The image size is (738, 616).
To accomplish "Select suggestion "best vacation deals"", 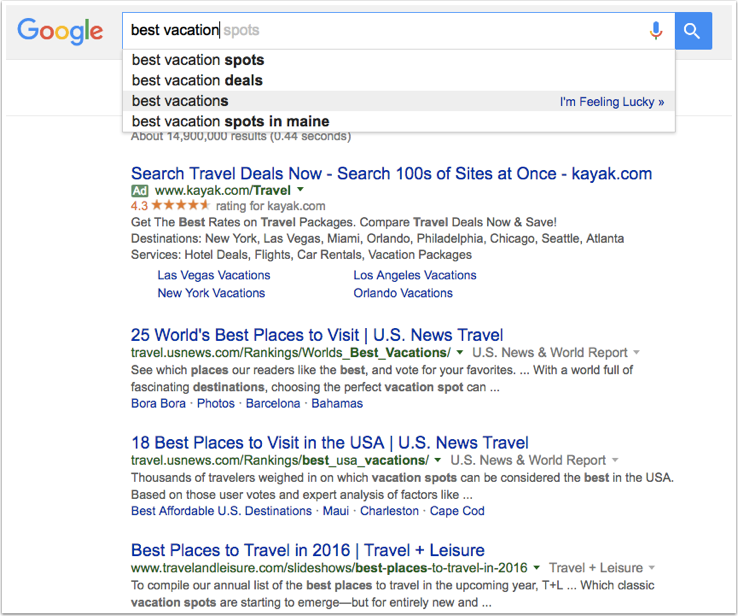I will [197, 80].
